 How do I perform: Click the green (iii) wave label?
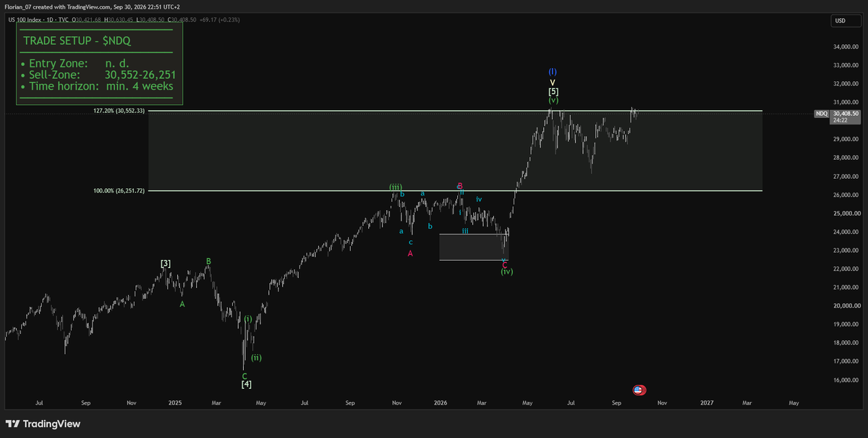[x=396, y=187]
